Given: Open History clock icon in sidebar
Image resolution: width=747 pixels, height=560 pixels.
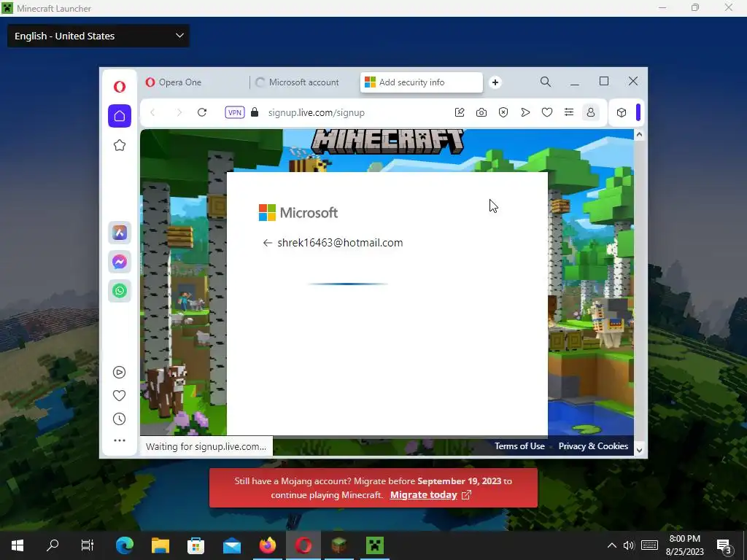Looking at the screenshot, I should tap(119, 419).
